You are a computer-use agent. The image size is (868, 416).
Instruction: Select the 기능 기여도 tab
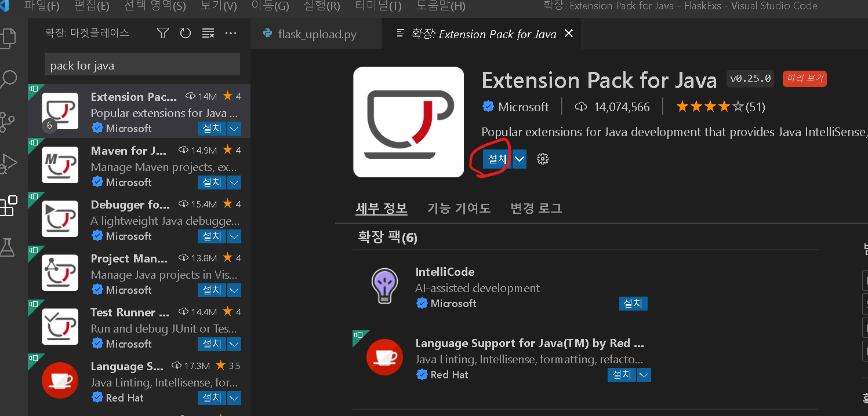(459, 209)
